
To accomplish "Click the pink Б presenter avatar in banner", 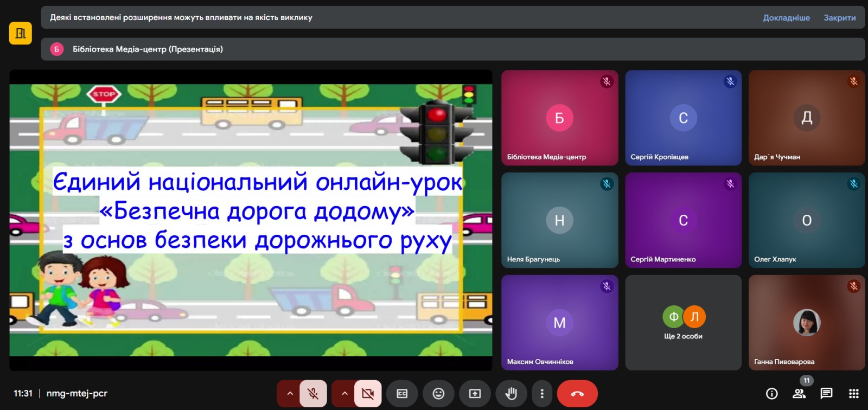I will [56, 49].
